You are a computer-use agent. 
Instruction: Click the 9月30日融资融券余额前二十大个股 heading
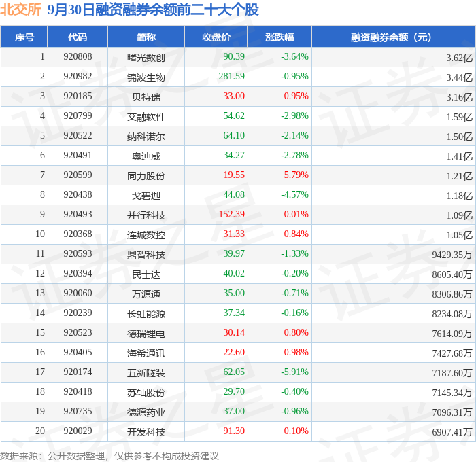click(x=153, y=10)
